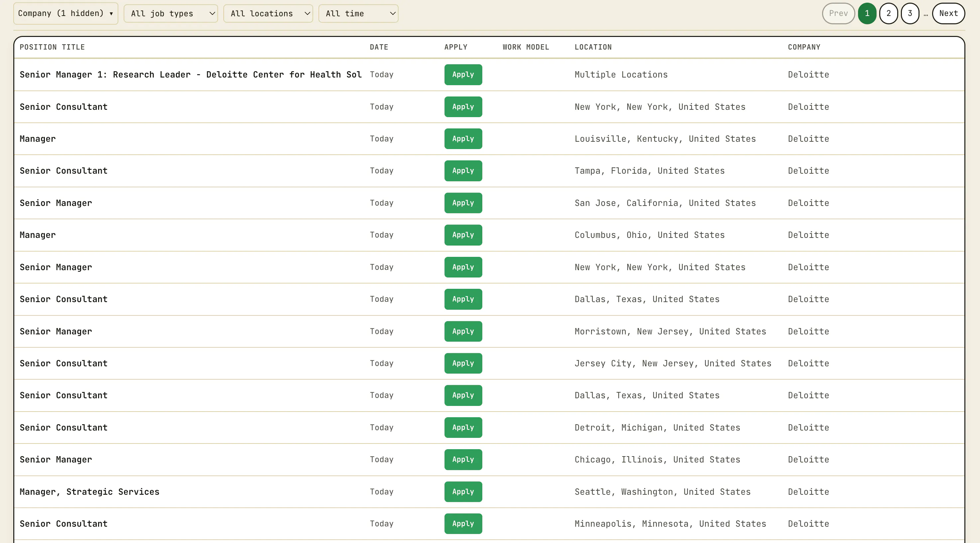Click Manager title in Louisville row
The width and height of the screenshot is (980, 543).
click(38, 139)
